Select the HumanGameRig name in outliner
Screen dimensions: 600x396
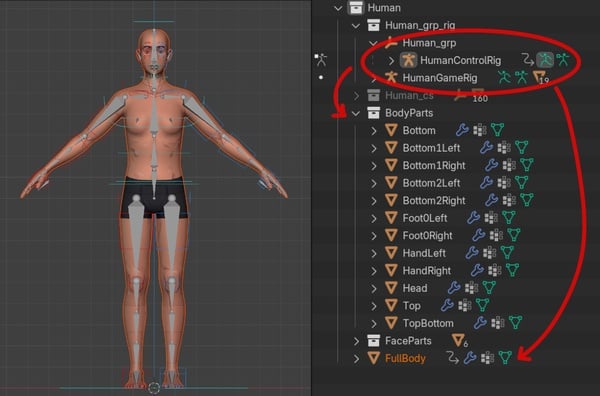pos(440,78)
